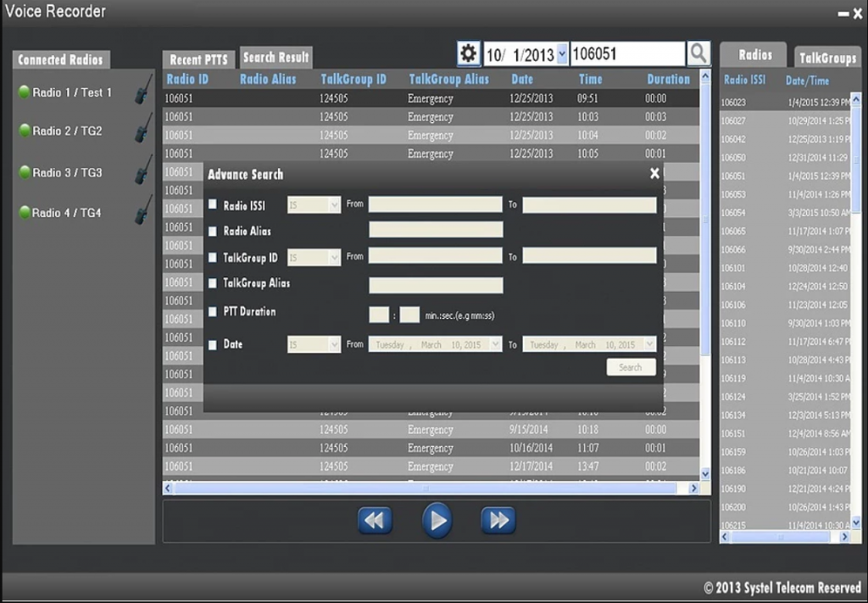This screenshot has height=603, width=868.
Task: Fast forward the recording playback
Action: pyautogui.click(x=498, y=520)
